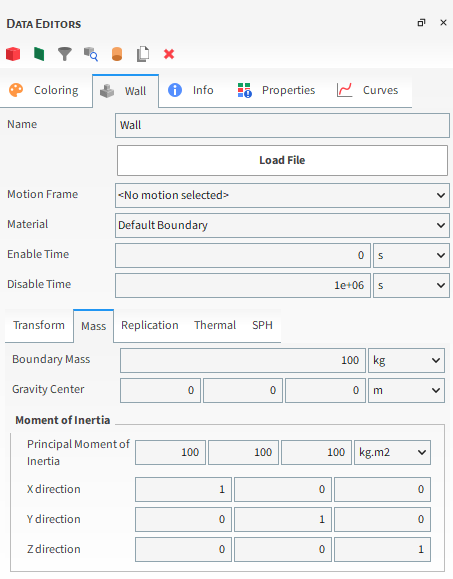This screenshot has height=579, width=453.
Task: Open the kg.m2 unit dropdown
Action: click(392, 452)
